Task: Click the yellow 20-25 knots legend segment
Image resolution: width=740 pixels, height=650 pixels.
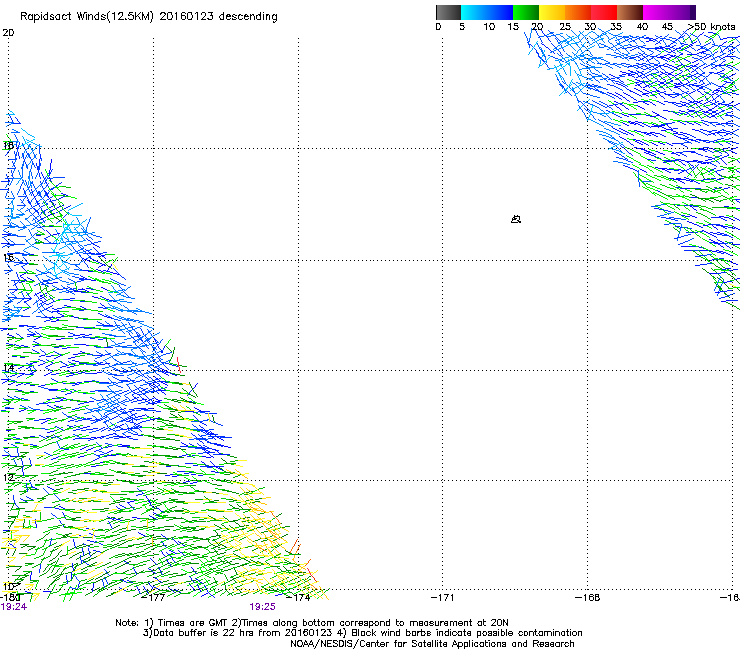Action: 552,12
